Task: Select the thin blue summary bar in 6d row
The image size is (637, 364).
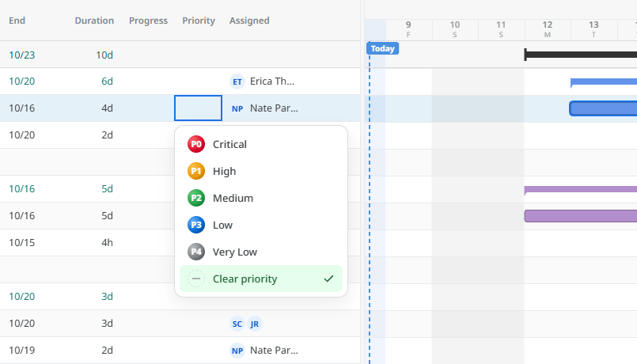Action: click(x=604, y=82)
